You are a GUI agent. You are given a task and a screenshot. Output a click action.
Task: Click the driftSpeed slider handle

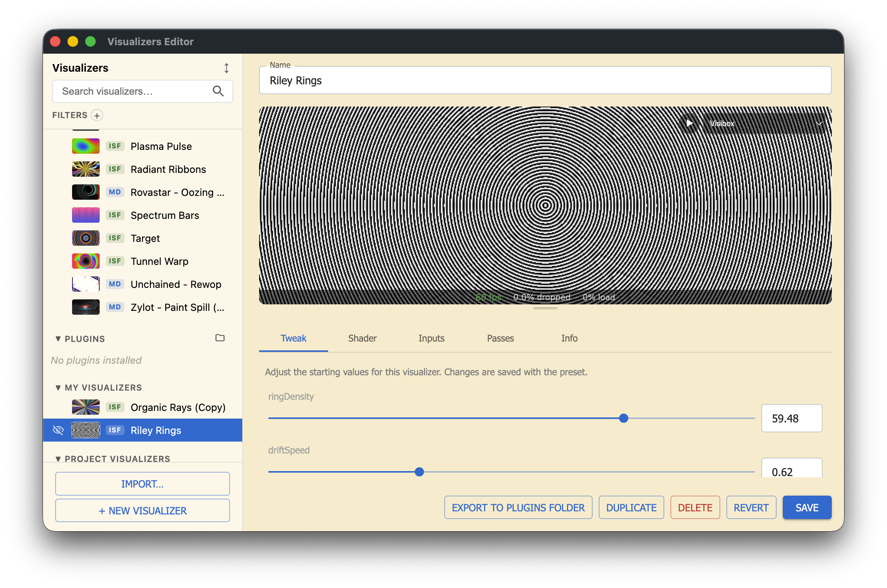click(419, 472)
